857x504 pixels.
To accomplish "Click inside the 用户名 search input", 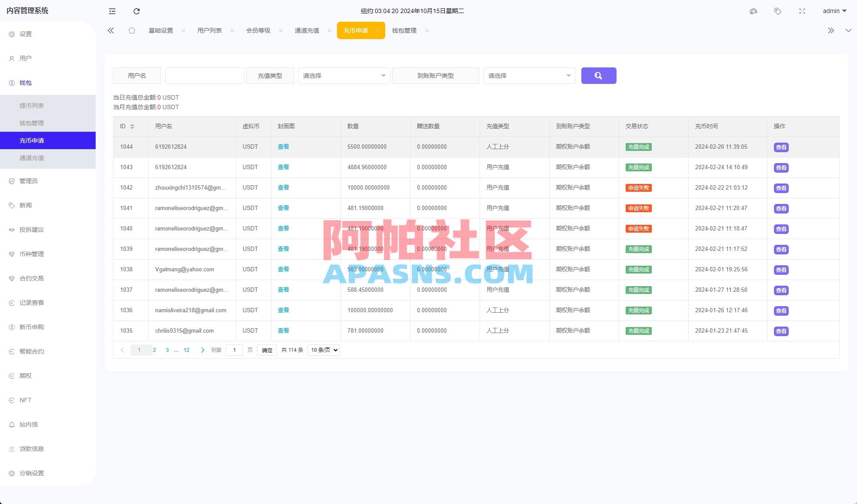I will (x=204, y=75).
